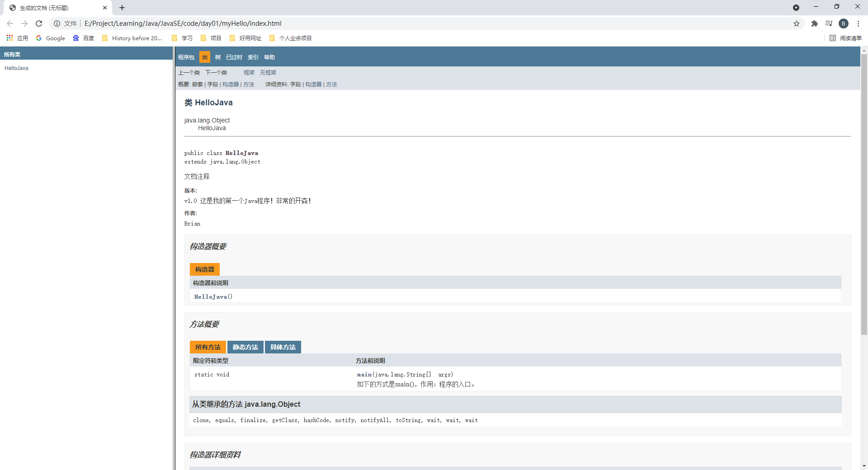Screen dimensions: 868x470
Task: Open the 程序包 navigation item
Action: [186, 57]
